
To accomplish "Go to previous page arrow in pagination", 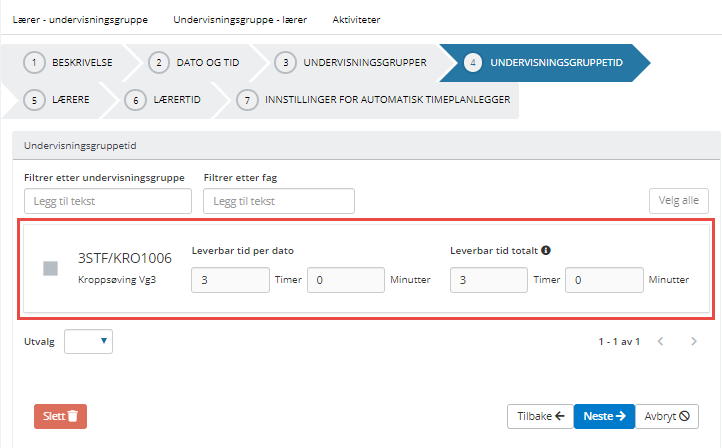I will (660, 341).
